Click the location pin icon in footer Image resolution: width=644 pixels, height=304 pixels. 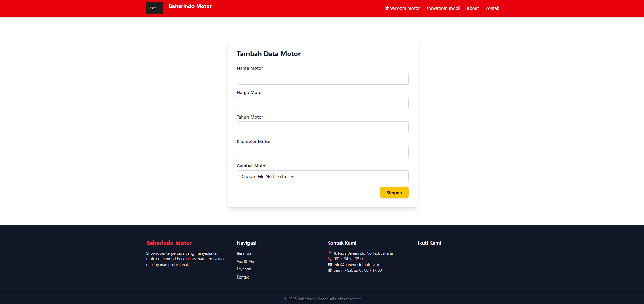pyautogui.click(x=330, y=253)
